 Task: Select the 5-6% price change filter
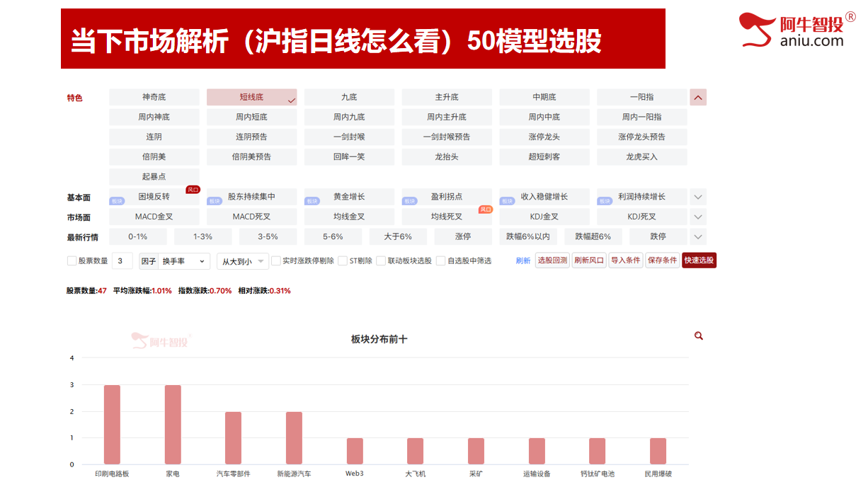(333, 236)
